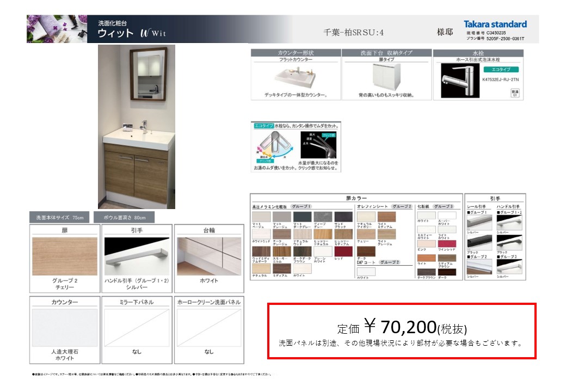566x392 pixels.
Task: Select the black rail handle in Group 1
Action: click(x=479, y=243)
